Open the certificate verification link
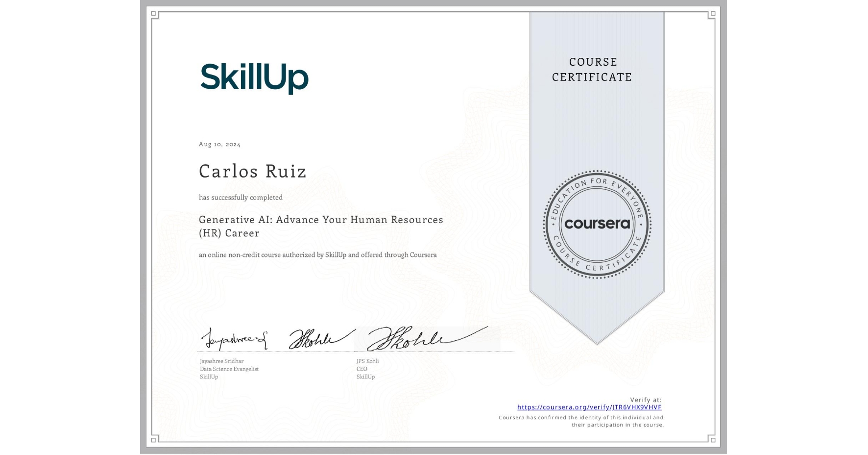 click(589, 407)
